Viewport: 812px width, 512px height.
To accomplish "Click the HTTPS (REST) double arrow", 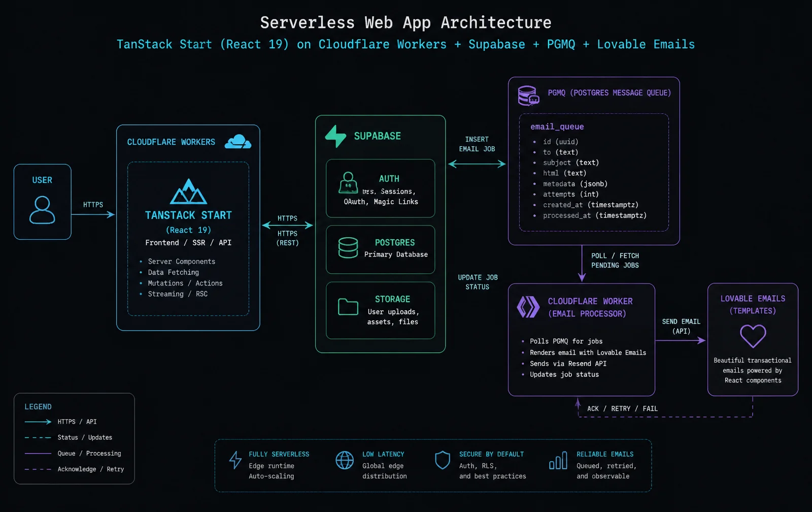I will (287, 225).
